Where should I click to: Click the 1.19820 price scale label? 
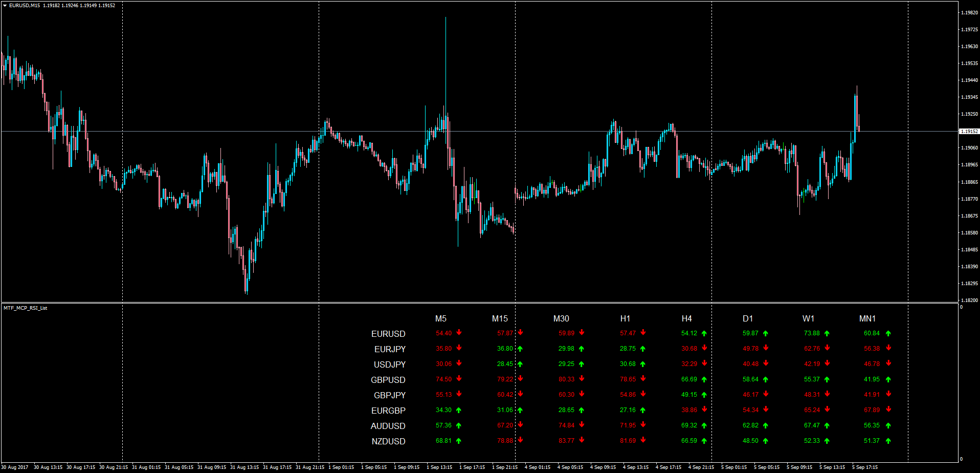point(969,13)
